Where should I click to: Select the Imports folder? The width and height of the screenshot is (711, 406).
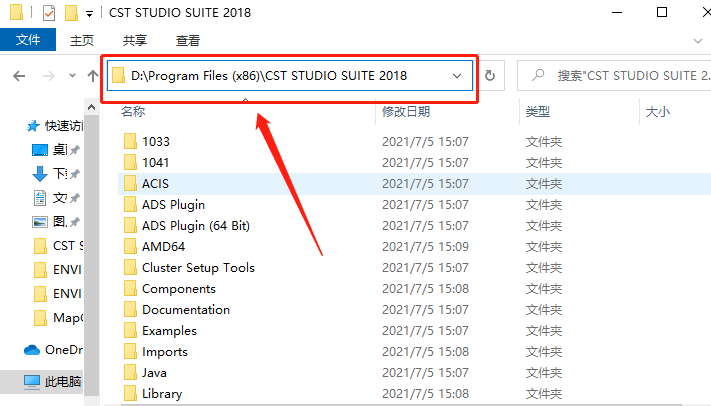[165, 352]
